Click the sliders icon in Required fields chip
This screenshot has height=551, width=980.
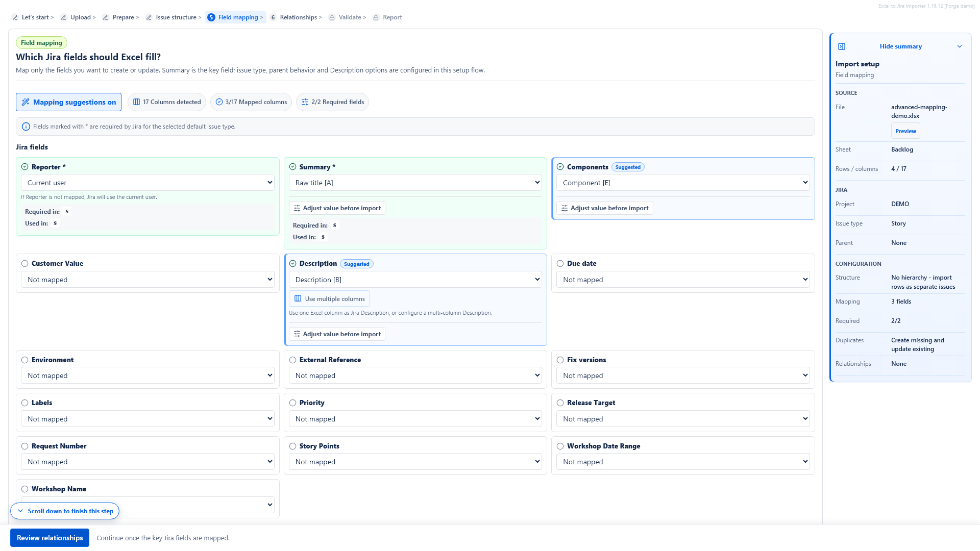click(305, 102)
